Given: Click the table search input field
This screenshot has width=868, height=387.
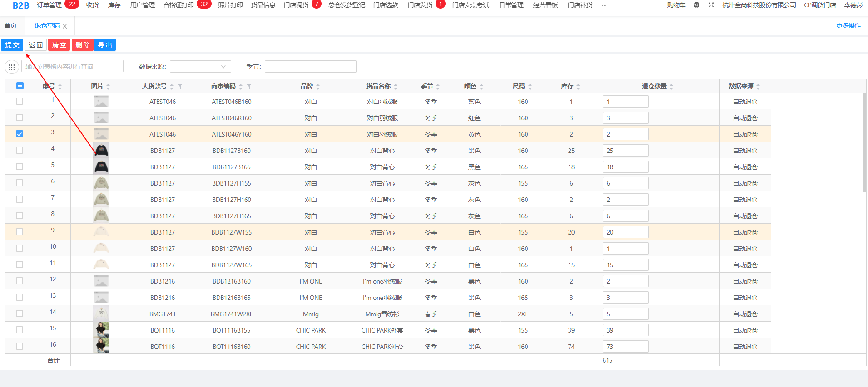Looking at the screenshot, I should (x=73, y=67).
